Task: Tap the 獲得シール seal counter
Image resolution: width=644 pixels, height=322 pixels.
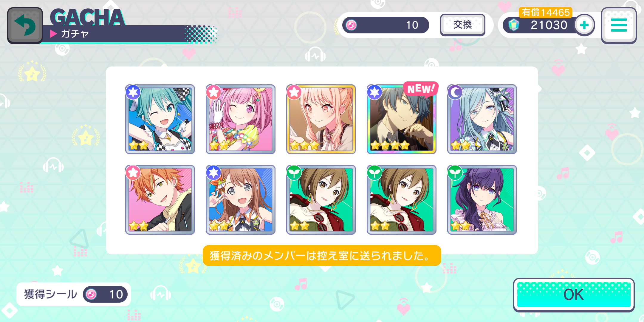Action: (x=74, y=294)
